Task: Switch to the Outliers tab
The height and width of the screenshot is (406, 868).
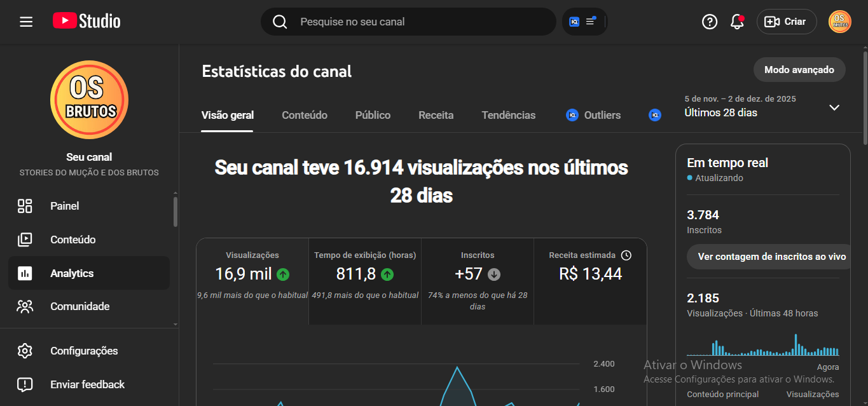Action: coord(593,115)
